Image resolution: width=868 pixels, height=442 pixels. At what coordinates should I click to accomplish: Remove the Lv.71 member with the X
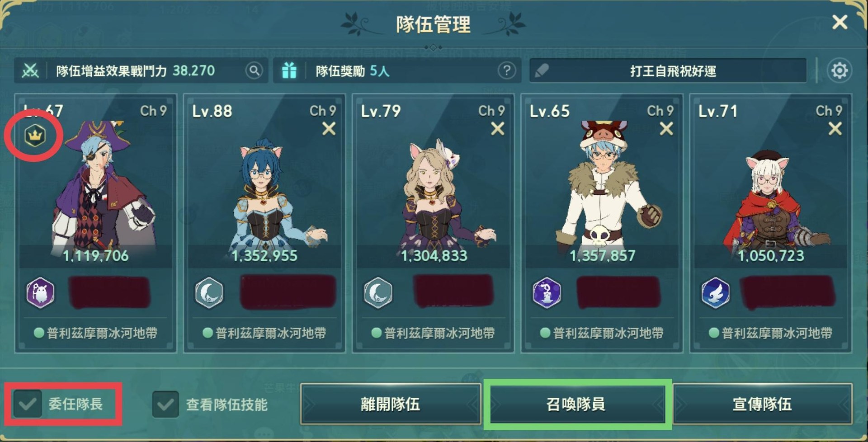[835, 129]
